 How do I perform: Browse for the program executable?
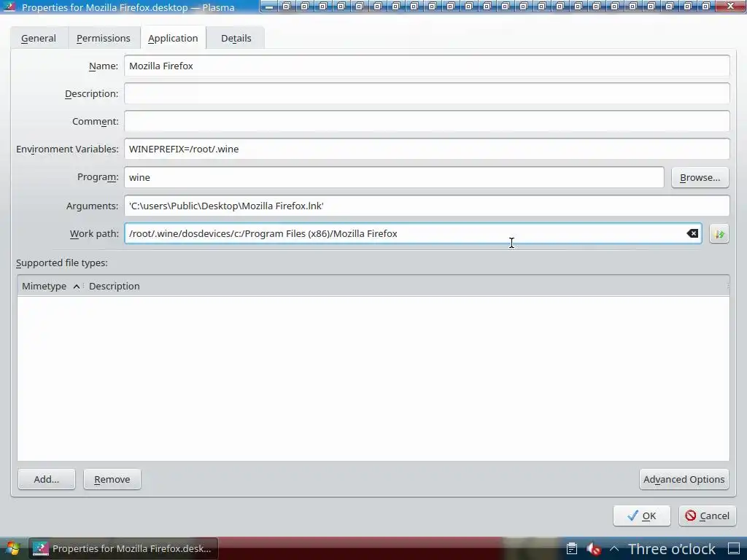coord(700,178)
